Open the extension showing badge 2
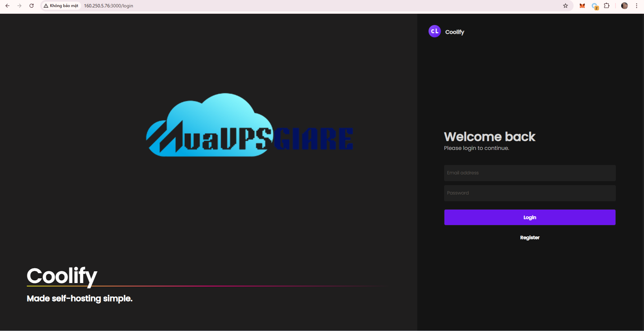The image size is (644, 331). 595,6
